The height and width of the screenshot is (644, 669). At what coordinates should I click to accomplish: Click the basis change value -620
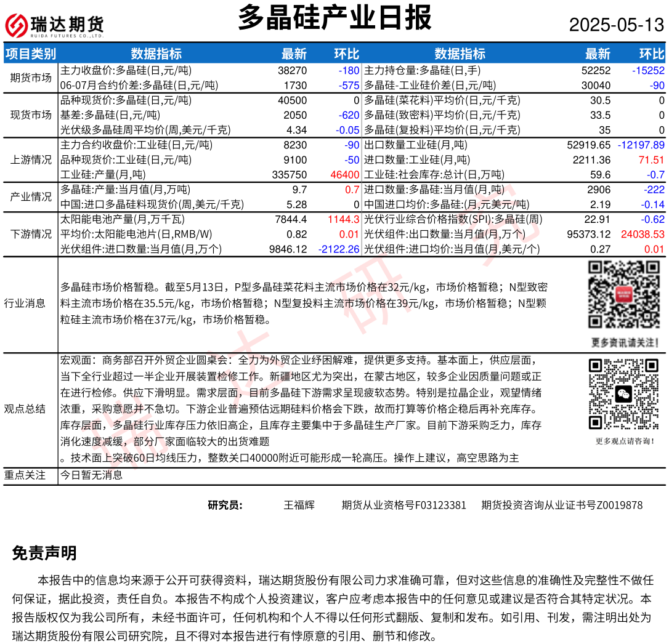[x=349, y=115]
